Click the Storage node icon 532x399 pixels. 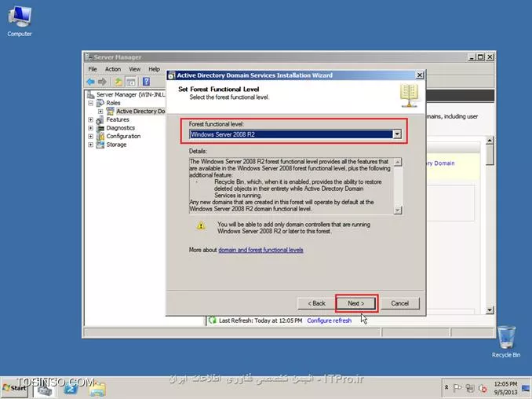(x=100, y=145)
